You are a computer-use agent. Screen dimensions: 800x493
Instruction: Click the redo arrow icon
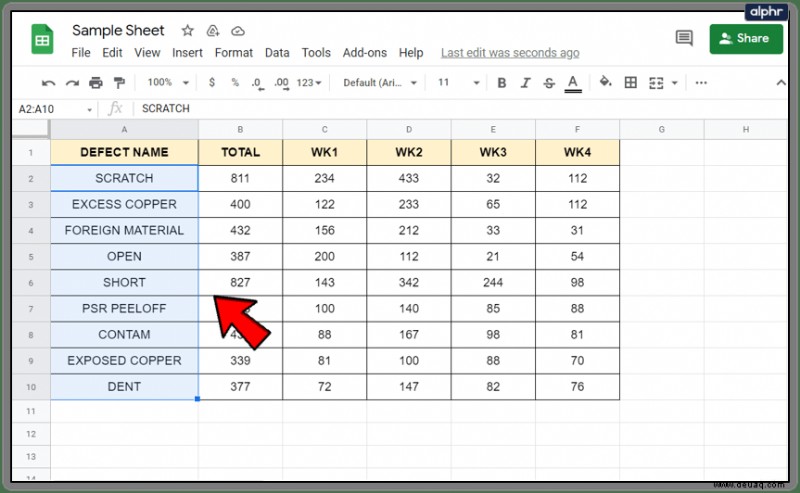72,83
